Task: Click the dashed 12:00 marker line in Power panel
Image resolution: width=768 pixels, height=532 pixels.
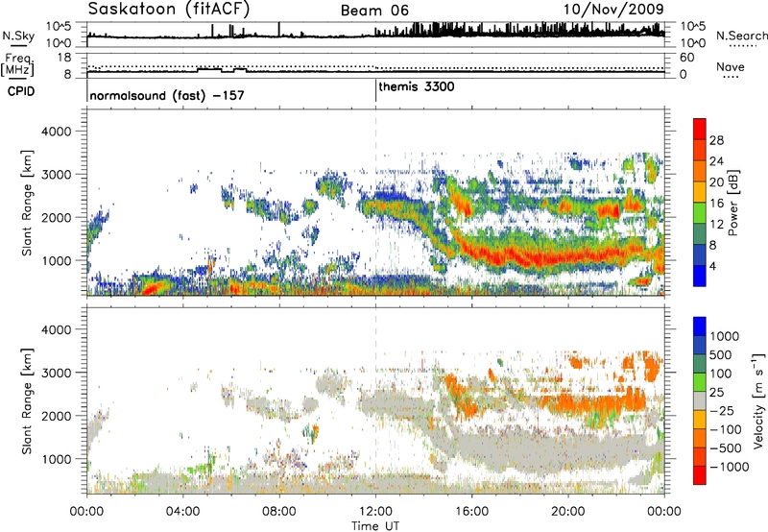Action: click(375, 203)
